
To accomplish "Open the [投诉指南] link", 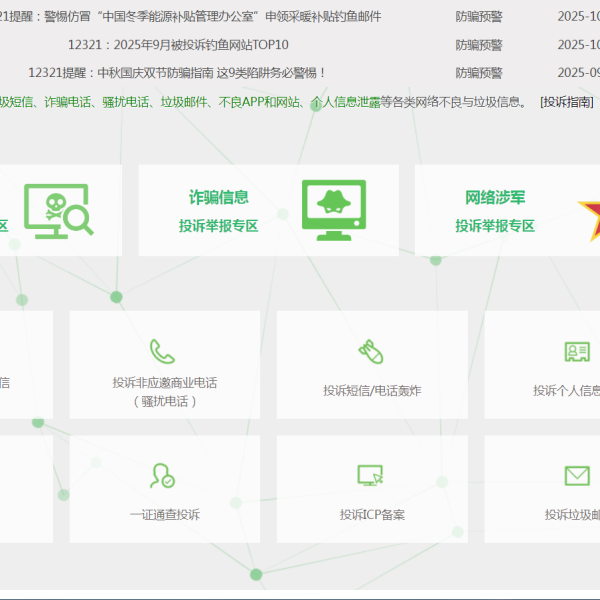I will click(x=567, y=102).
